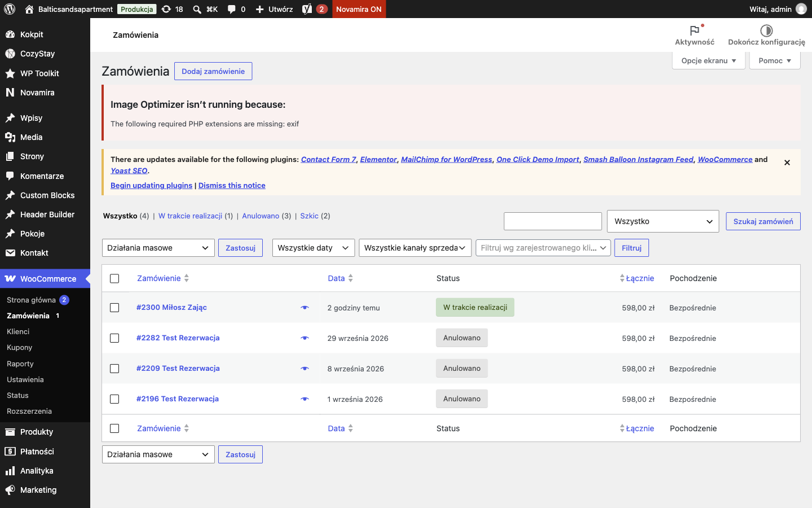Tick the select-all checkbox in table footer
The width and height of the screenshot is (812, 508).
point(114,428)
